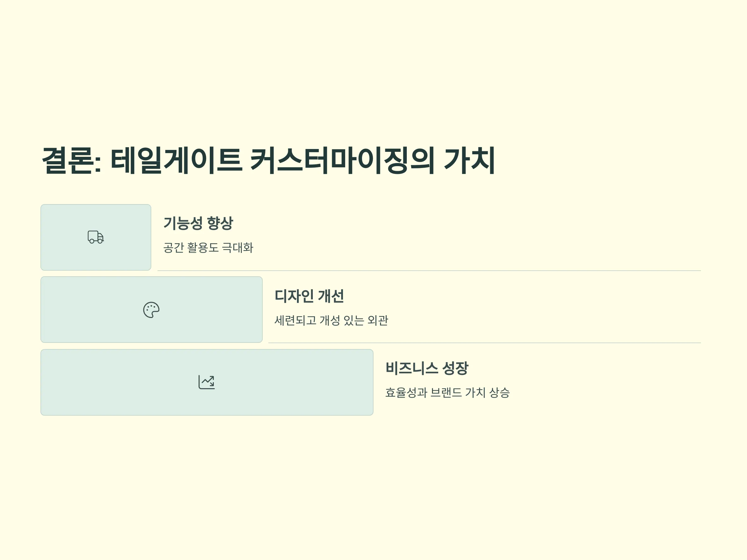
Task: Click the delivery truck icon
Action: pyautogui.click(x=96, y=237)
